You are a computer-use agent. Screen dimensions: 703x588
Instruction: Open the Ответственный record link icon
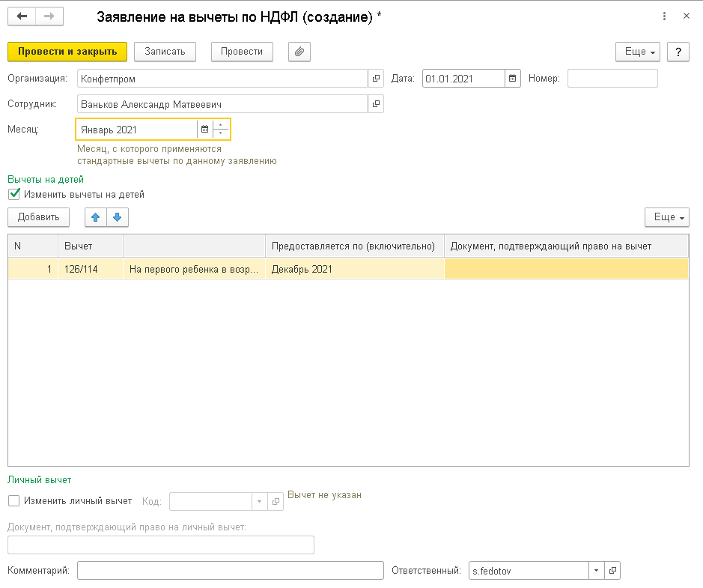pos(612,571)
